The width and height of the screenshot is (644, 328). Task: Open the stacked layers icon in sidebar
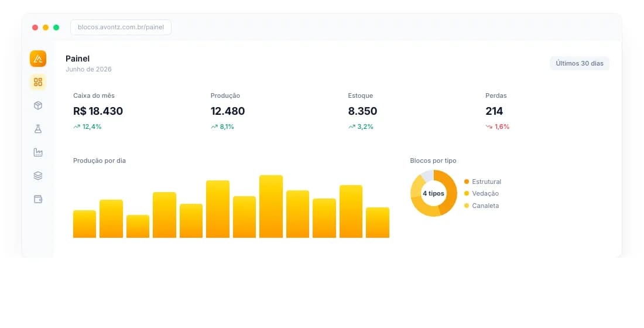pyautogui.click(x=38, y=176)
